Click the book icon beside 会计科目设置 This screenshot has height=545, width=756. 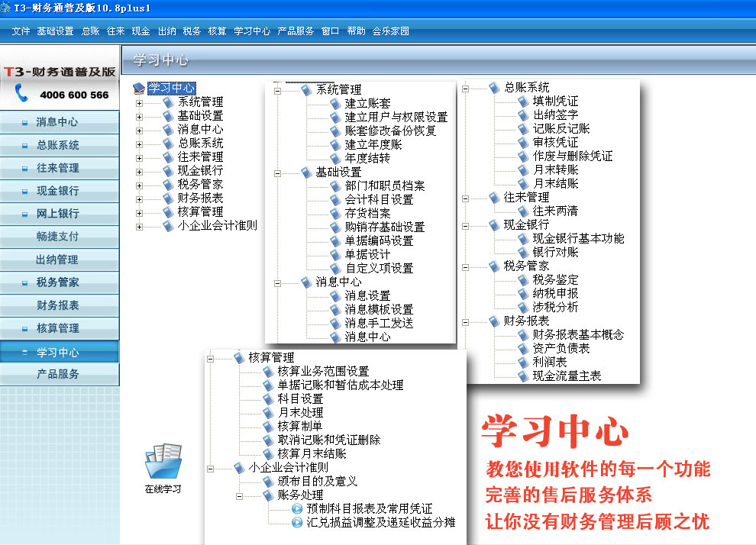click(335, 199)
